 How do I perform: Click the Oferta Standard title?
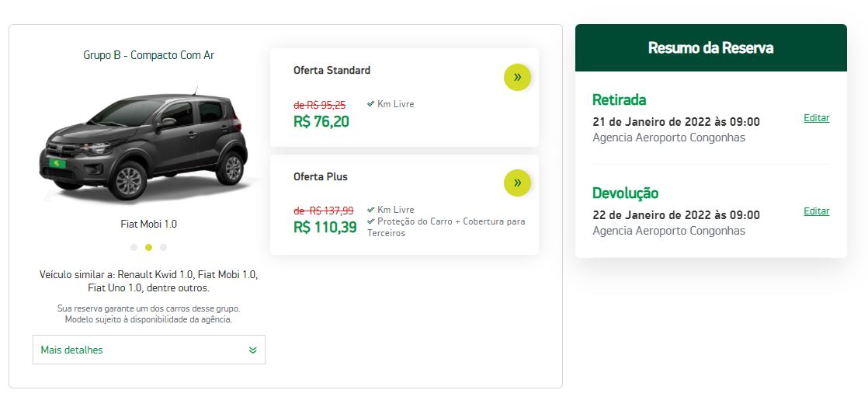(x=332, y=70)
